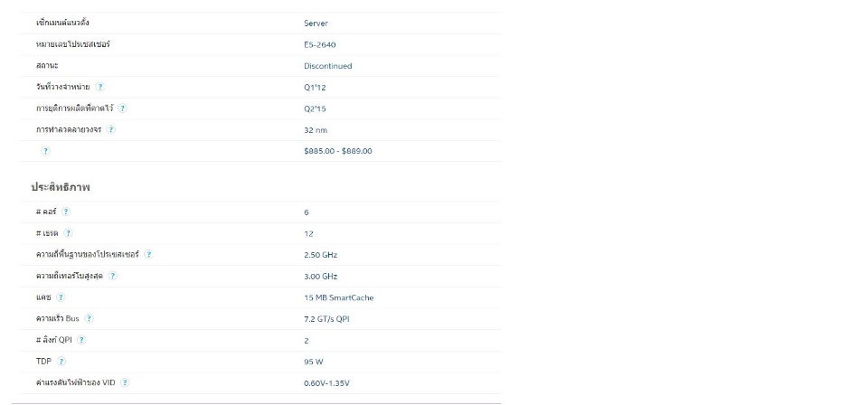Show help tooltip for แคช
This screenshot has height=405, width=868.
pos(61,297)
